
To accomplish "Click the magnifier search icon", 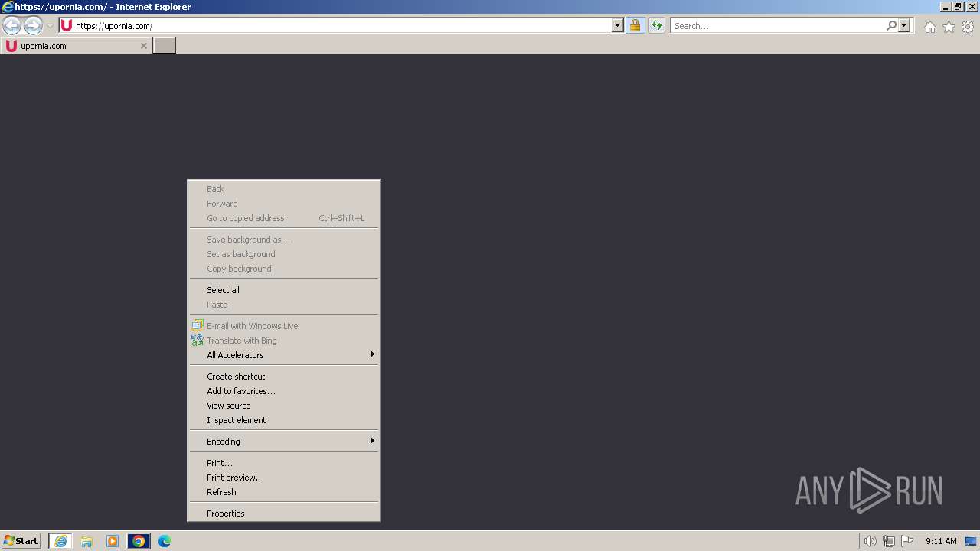I will point(891,25).
